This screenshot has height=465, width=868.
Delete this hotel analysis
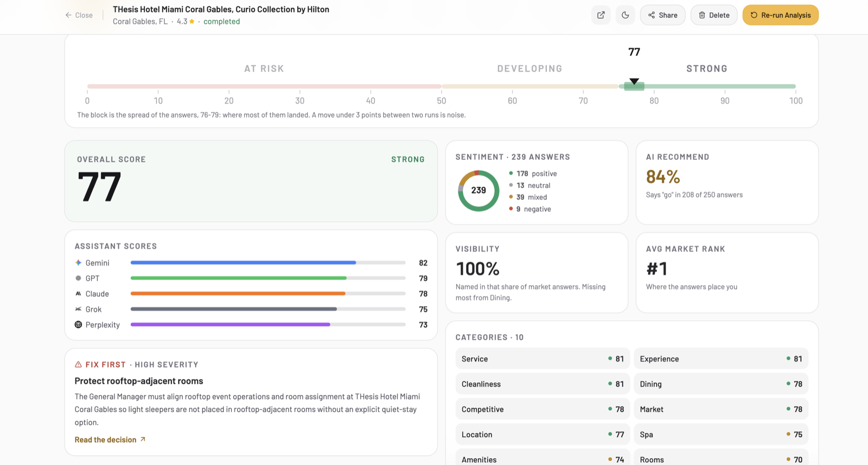[714, 15]
